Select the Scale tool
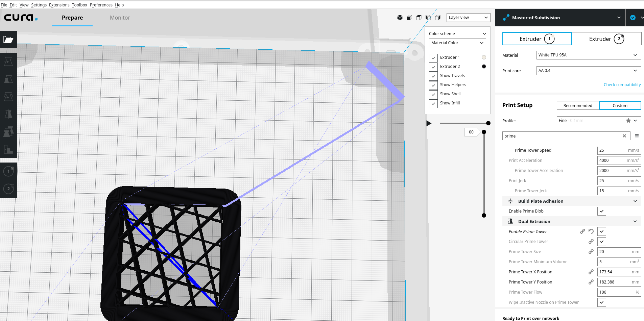The width and height of the screenshot is (644, 321). [x=8, y=79]
